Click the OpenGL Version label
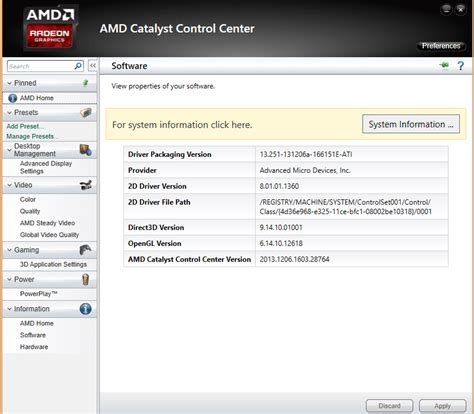474x414 pixels. (x=155, y=243)
